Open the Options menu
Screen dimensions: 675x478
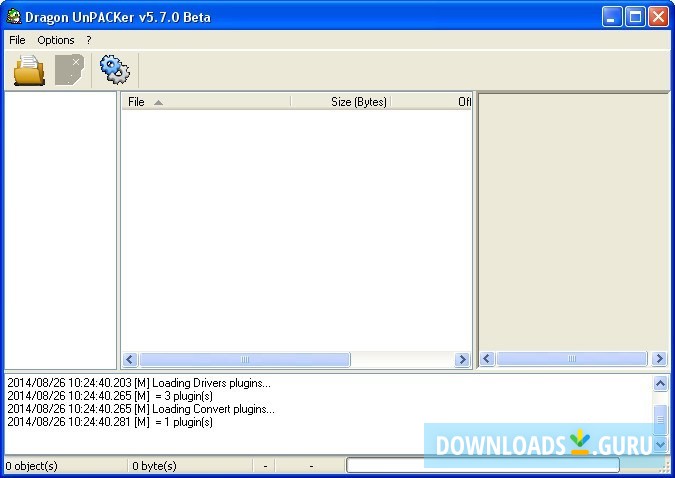(56, 40)
